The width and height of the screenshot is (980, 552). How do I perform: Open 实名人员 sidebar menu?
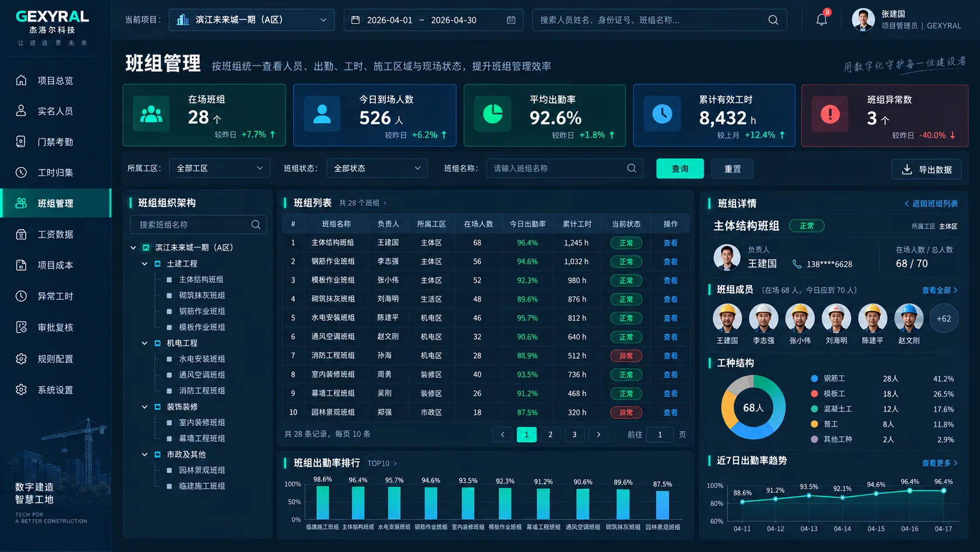(55, 111)
